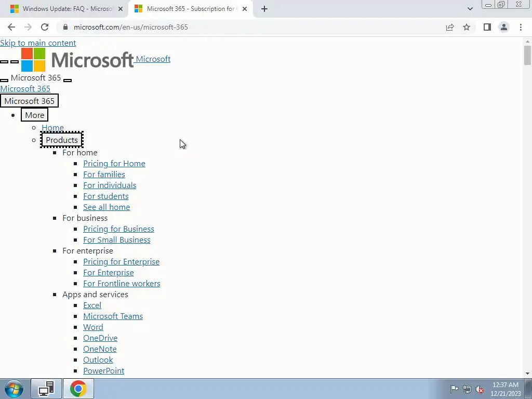
Task: Open the computer icon in taskbar
Action: click(x=46, y=389)
